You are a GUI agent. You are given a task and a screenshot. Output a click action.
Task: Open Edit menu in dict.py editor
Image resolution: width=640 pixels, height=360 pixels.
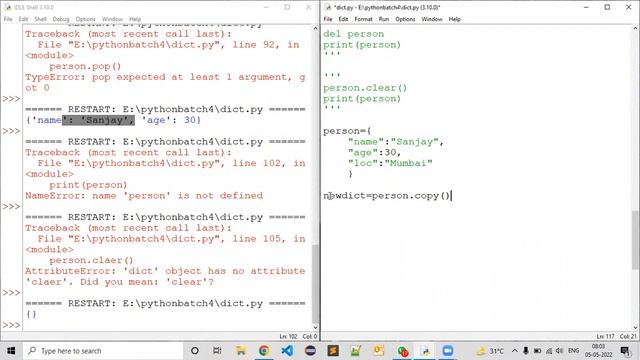pyautogui.click(x=343, y=19)
